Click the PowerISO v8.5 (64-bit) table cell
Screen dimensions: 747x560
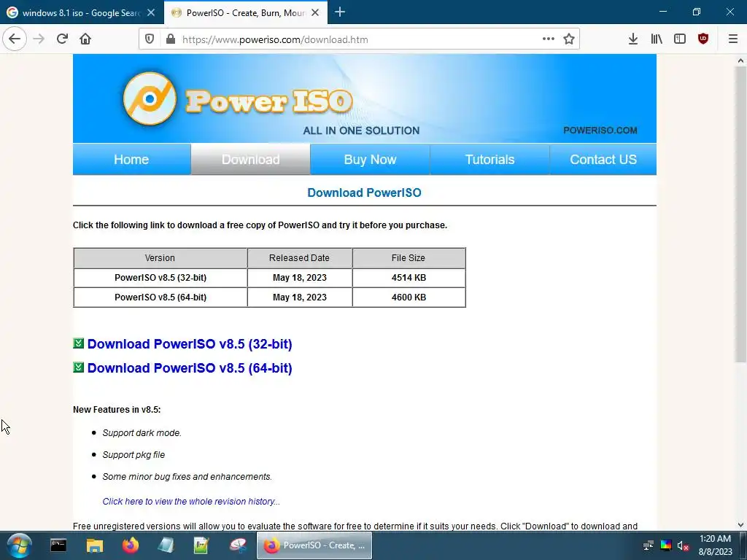(160, 297)
